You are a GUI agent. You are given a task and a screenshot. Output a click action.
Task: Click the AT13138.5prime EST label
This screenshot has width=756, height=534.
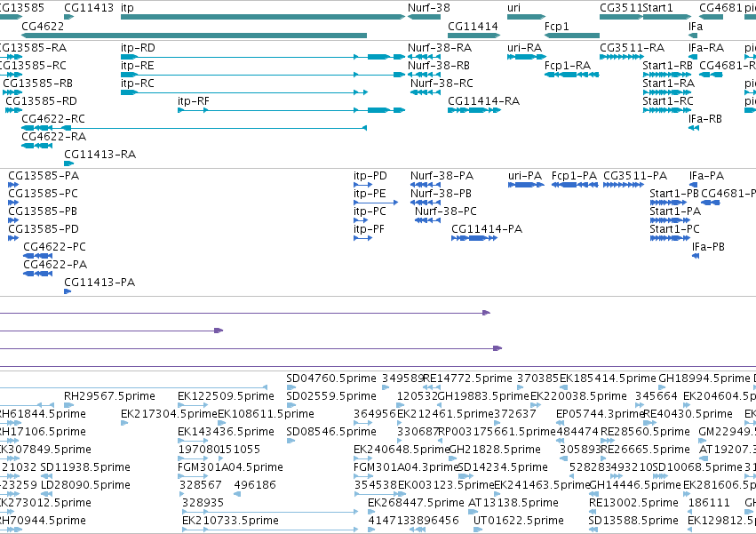(513, 503)
